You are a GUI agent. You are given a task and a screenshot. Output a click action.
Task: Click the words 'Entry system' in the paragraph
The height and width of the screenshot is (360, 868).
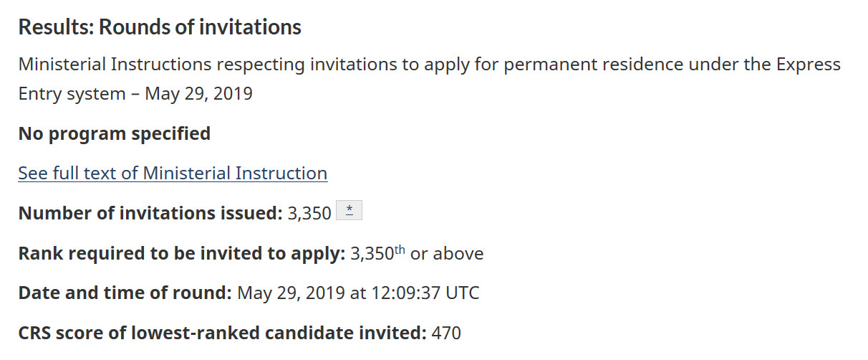72,94
